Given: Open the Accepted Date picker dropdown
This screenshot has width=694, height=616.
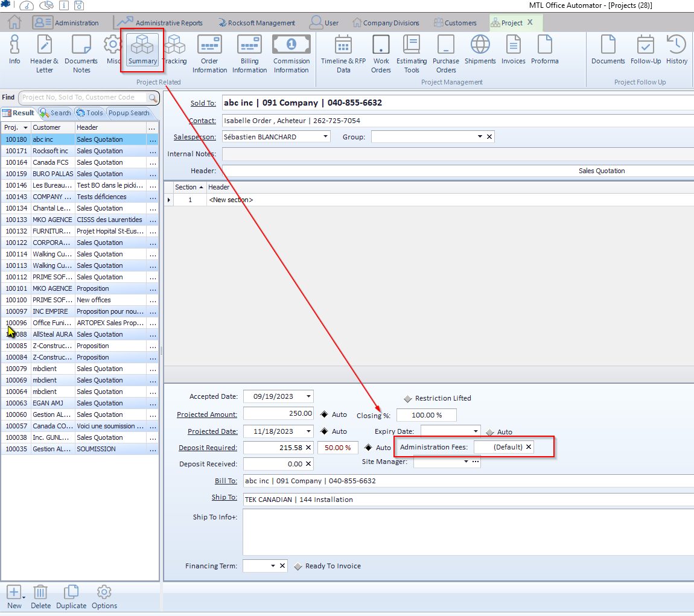Looking at the screenshot, I should [x=309, y=396].
